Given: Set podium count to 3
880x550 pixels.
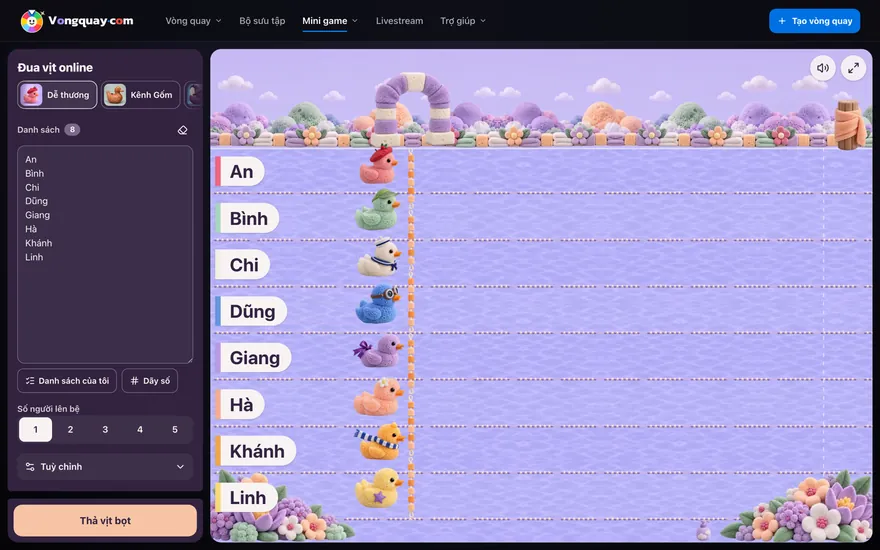Looking at the screenshot, I should pyautogui.click(x=105, y=430).
